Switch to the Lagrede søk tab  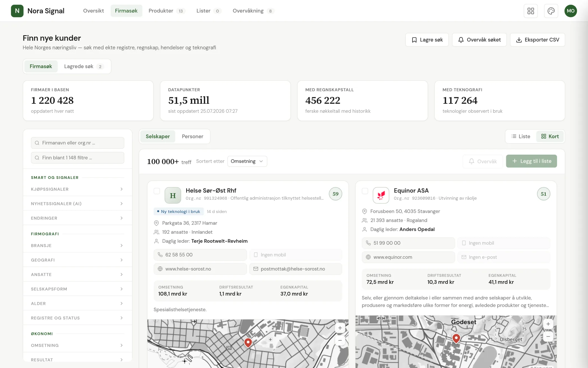[x=84, y=66]
